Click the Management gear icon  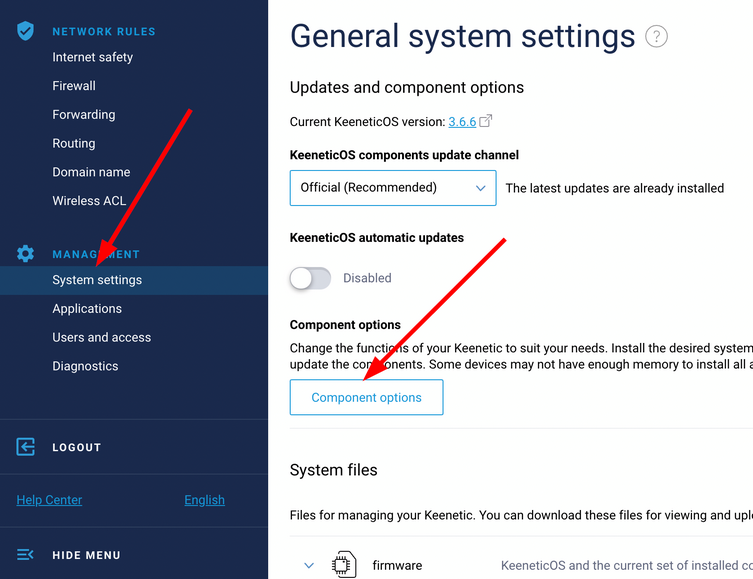[26, 254]
